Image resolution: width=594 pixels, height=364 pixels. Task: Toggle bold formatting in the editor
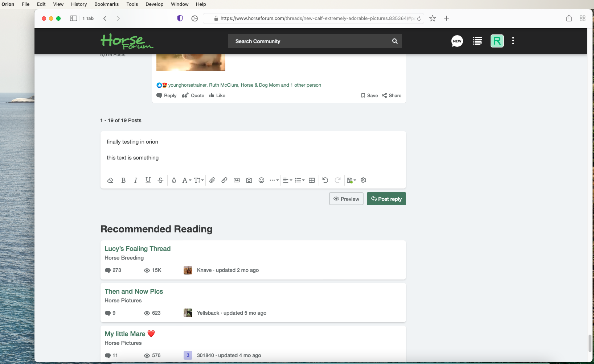click(123, 180)
